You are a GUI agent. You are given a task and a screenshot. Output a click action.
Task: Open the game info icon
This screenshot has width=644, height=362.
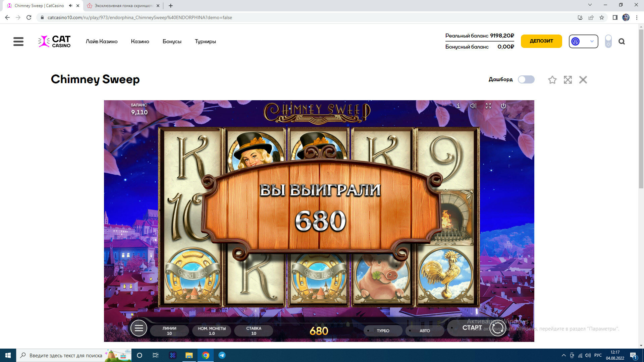(x=458, y=106)
